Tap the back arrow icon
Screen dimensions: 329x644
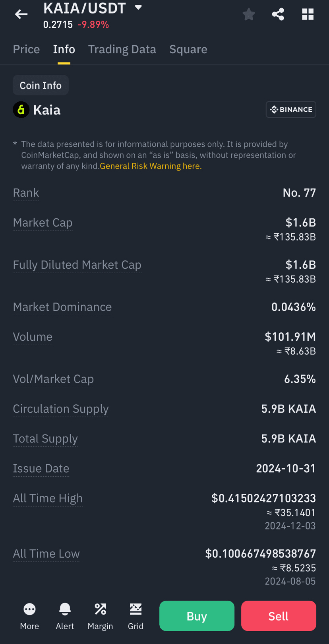tap(21, 14)
